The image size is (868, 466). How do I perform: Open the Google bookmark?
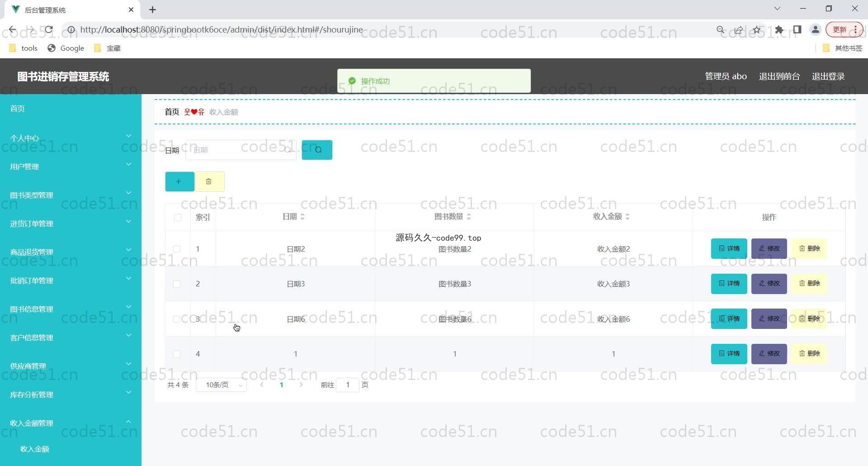[66, 48]
